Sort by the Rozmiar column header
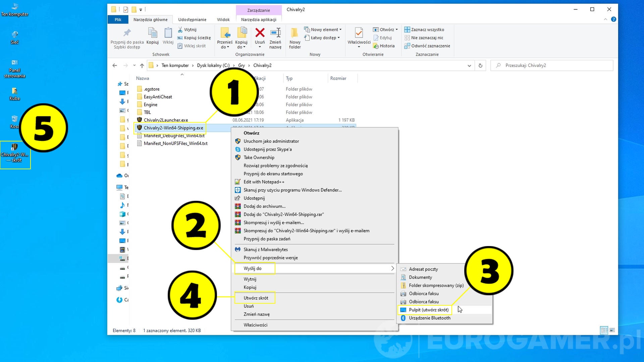The height and width of the screenshot is (362, 644). [338, 78]
